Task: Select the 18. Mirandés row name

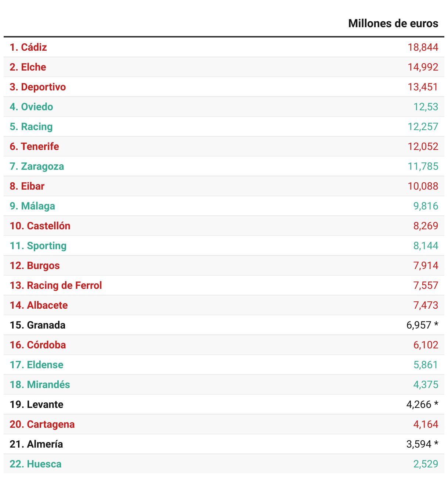Action: [x=40, y=384]
